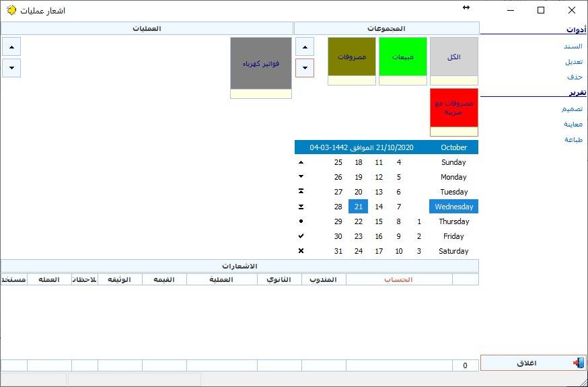Pick day 9 in calendar
The height and width of the screenshot is (387, 588).
click(399, 236)
